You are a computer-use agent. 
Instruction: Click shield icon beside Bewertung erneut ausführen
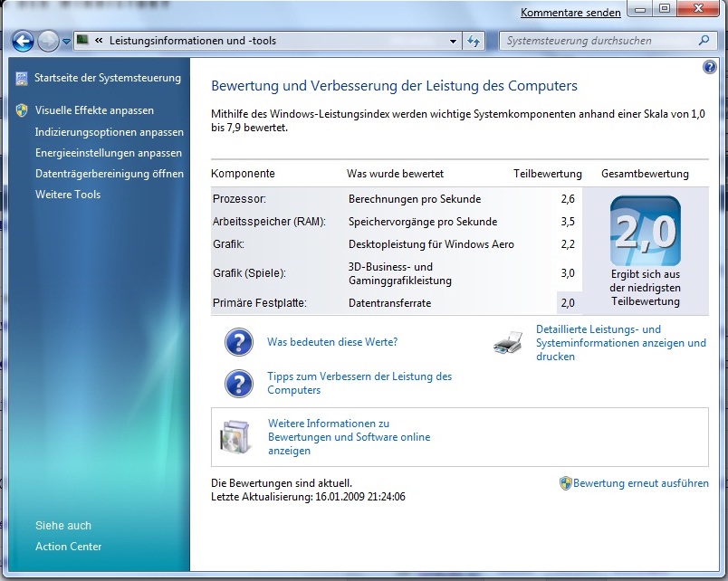click(x=565, y=483)
